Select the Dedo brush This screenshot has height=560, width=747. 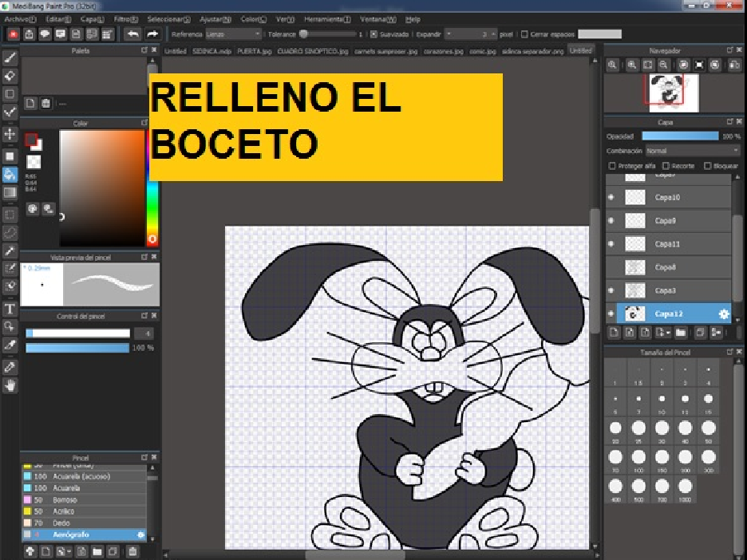pyautogui.click(x=84, y=523)
